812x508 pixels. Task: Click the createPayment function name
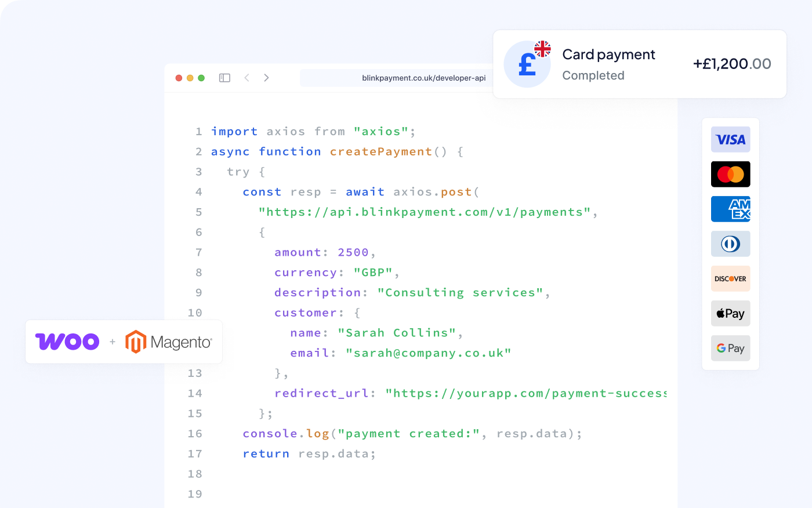pyautogui.click(x=381, y=152)
